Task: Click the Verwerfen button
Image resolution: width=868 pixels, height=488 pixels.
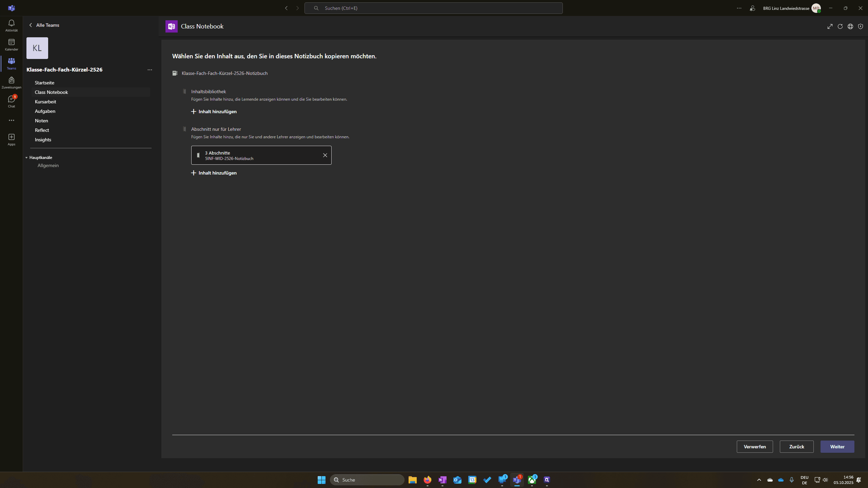Action: [x=755, y=447]
